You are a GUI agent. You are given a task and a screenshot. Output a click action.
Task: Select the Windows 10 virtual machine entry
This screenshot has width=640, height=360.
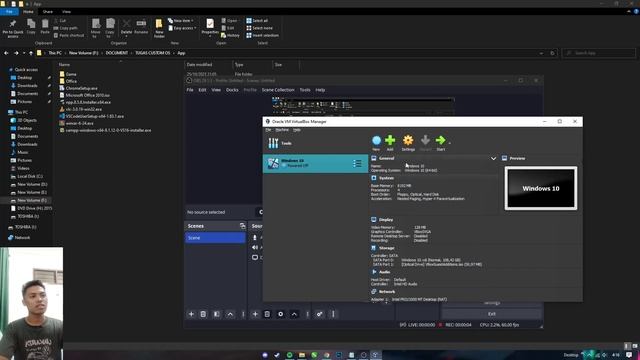coord(315,164)
